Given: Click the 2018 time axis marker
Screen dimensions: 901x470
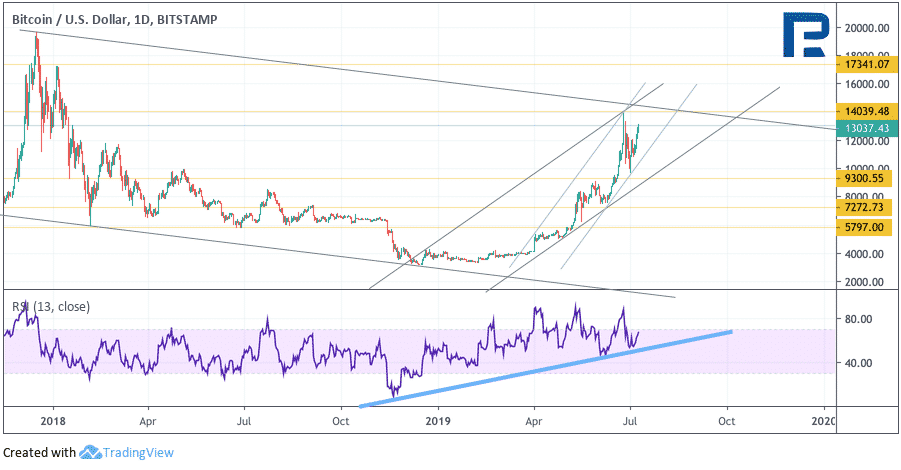Looking at the screenshot, I should point(53,421).
